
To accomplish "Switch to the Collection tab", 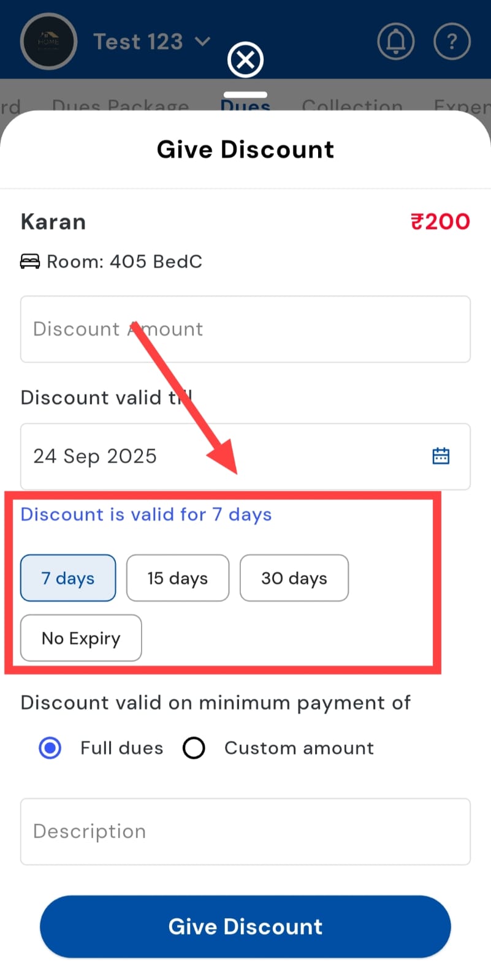I will point(352,105).
